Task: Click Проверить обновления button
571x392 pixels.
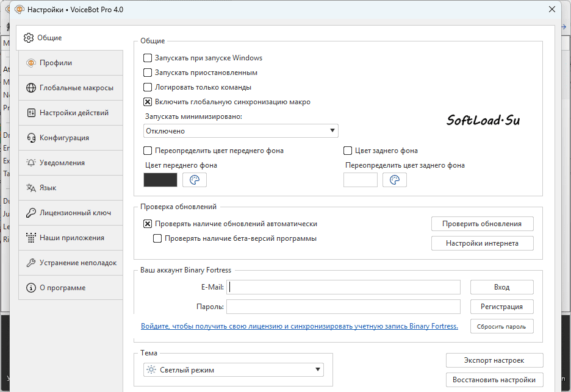Action: pyautogui.click(x=482, y=224)
